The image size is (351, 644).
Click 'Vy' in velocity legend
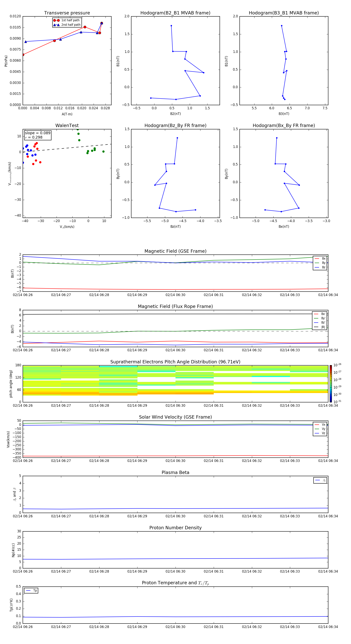[324, 429]
